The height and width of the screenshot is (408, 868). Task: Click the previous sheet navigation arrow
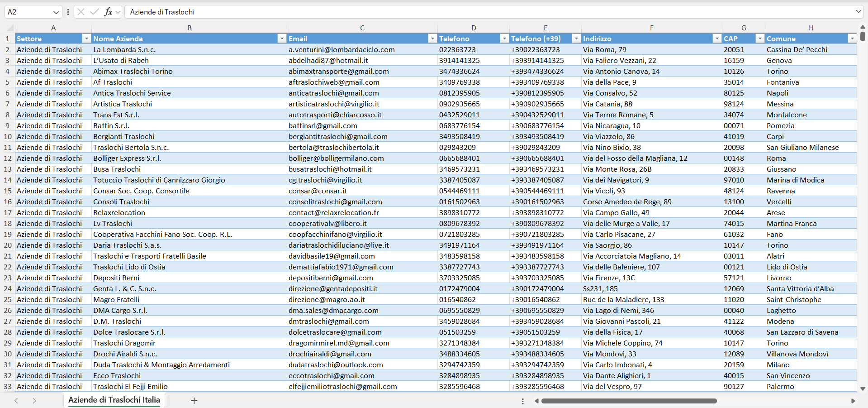tap(16, 401)
